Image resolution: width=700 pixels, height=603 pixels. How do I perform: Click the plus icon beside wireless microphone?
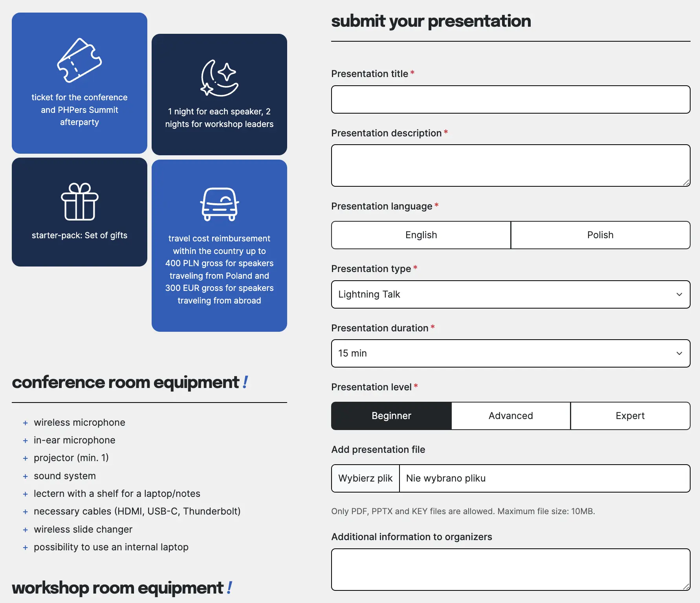click(x=26, y=423)
